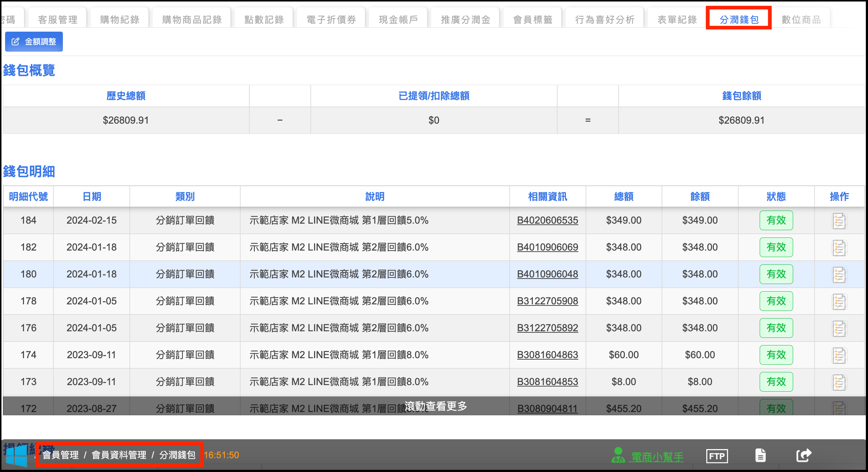Click 會員資料管理 in the breadcrumb
This screenshot has height=472, width=868.
119,455
